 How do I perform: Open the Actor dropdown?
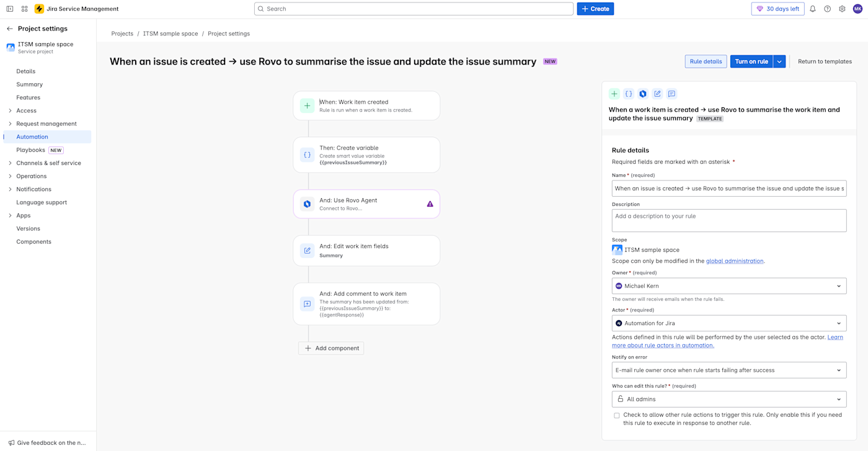[x=728, y=323]
